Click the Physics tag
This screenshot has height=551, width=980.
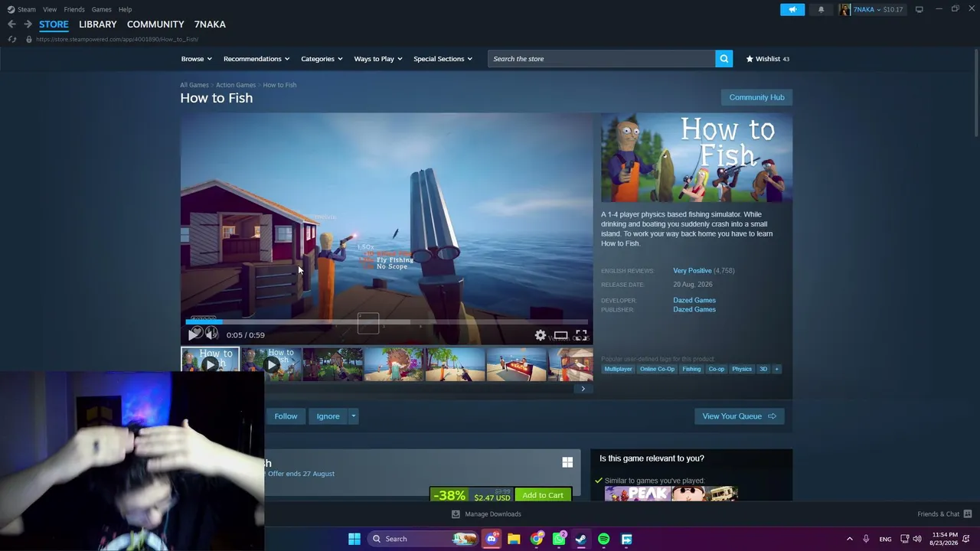[x=741, y=369]
